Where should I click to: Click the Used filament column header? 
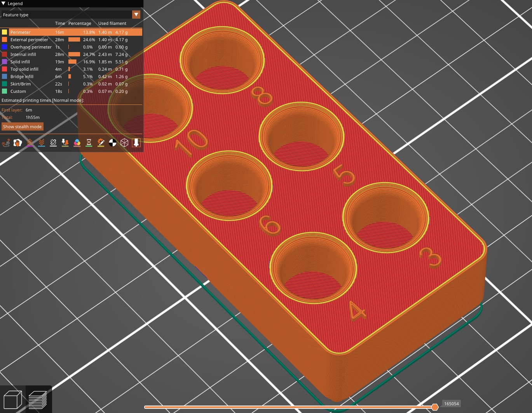[112, 23]
